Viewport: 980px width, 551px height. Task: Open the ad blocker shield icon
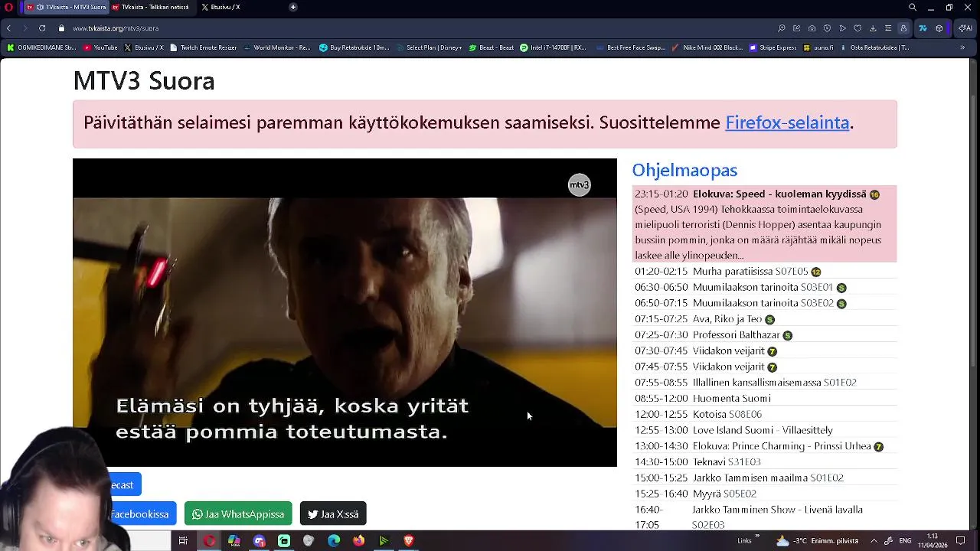(827, 28)
